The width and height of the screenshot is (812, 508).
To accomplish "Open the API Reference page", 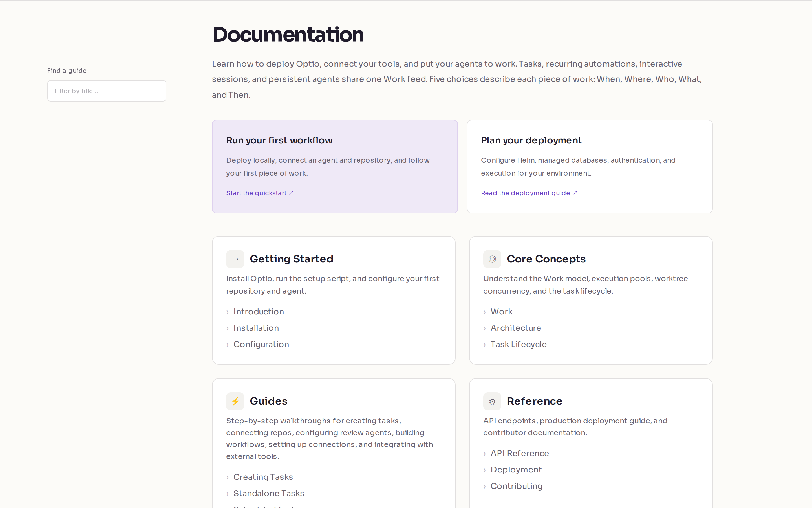I will click(x=519, y=454).
